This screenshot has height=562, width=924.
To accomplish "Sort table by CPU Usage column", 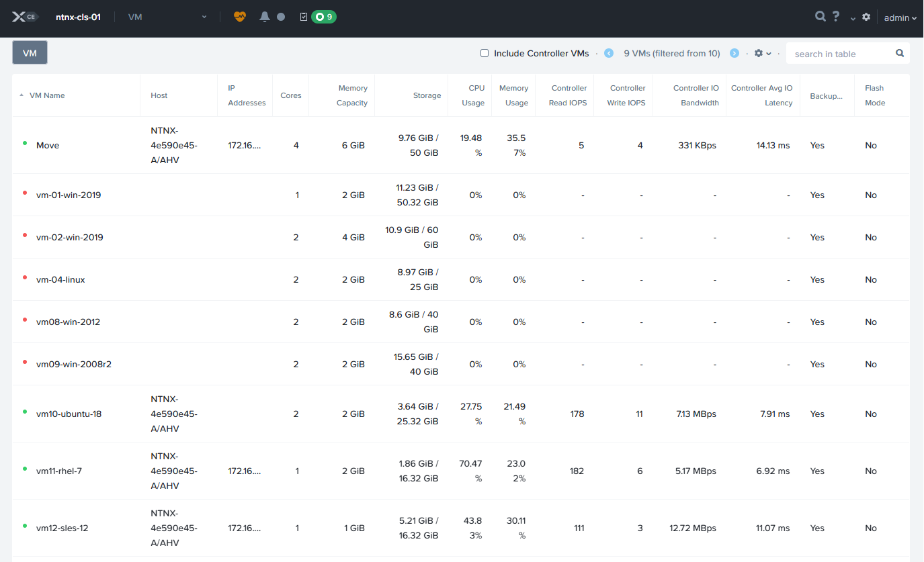I will 473,95.
